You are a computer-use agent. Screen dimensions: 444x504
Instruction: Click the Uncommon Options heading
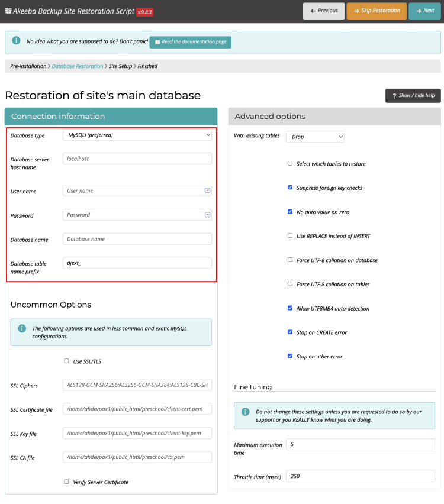(51, 305)
